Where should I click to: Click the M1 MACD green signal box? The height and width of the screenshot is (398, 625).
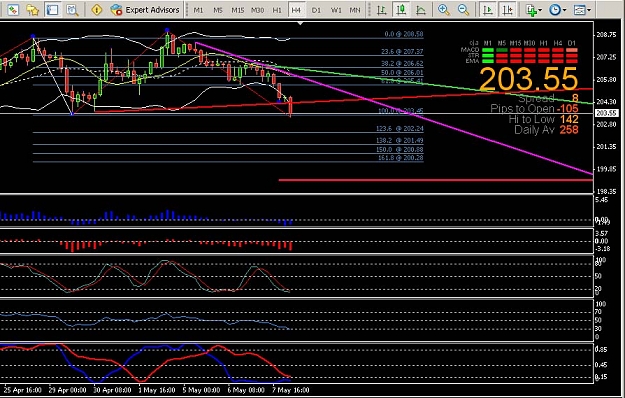tap(488, 50)
